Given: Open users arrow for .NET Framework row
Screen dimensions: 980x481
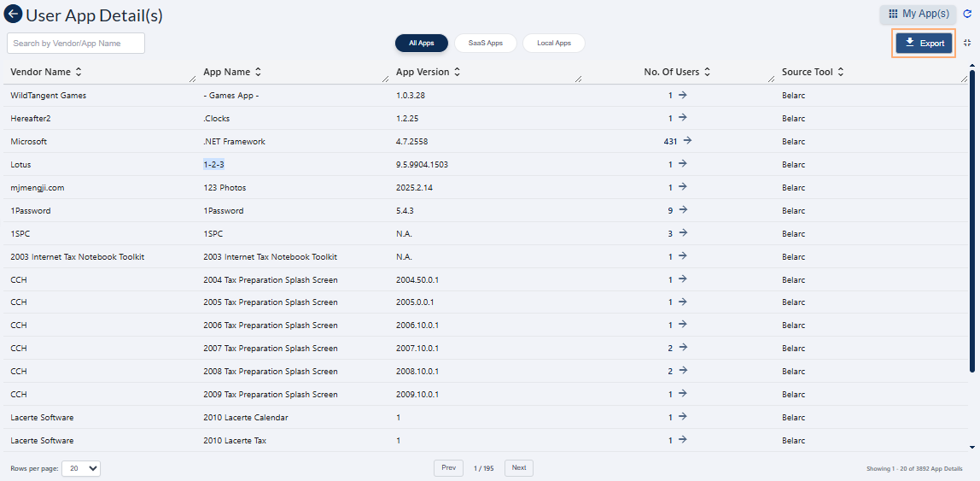Looking at the screenshot, I should [x=687, y=141].
